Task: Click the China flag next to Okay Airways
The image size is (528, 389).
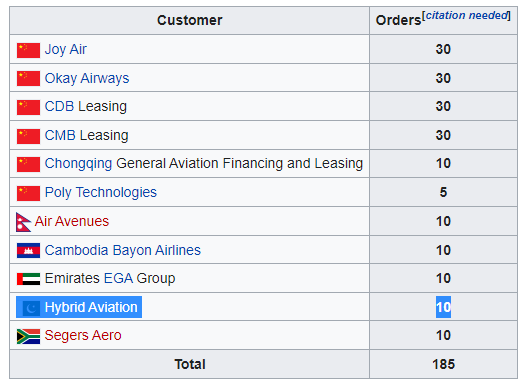Action: click(28, 78)
